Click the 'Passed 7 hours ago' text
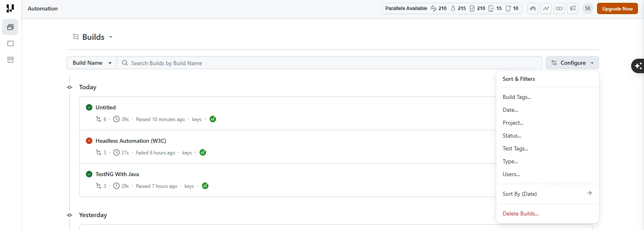This screenshot has height=230, width=644. (x=157, y=186)
